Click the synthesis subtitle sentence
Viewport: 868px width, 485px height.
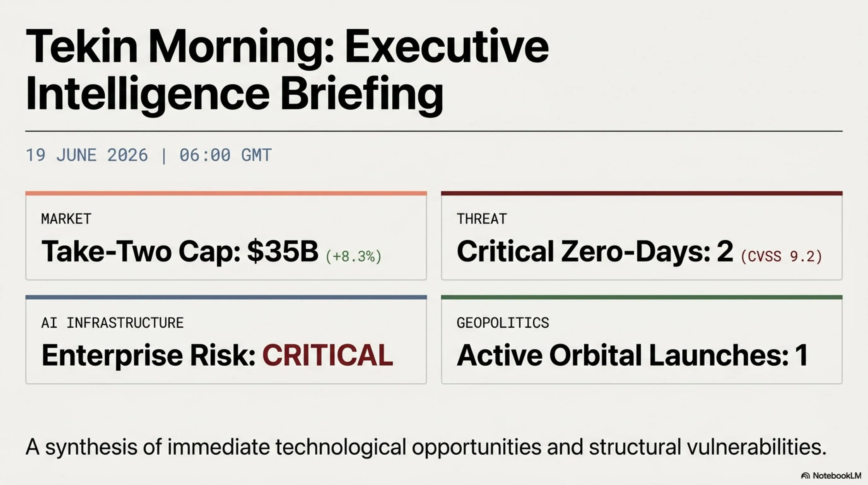(x=426, y=447)
